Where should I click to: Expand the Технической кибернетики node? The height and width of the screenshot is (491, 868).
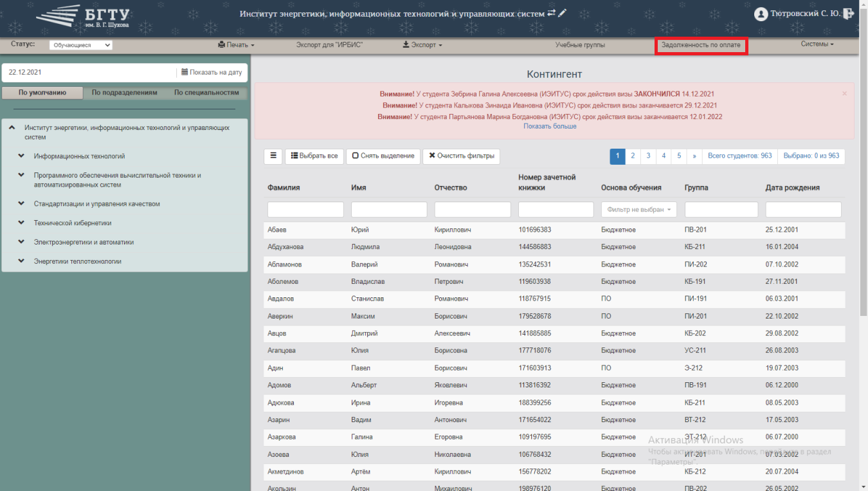21,223
